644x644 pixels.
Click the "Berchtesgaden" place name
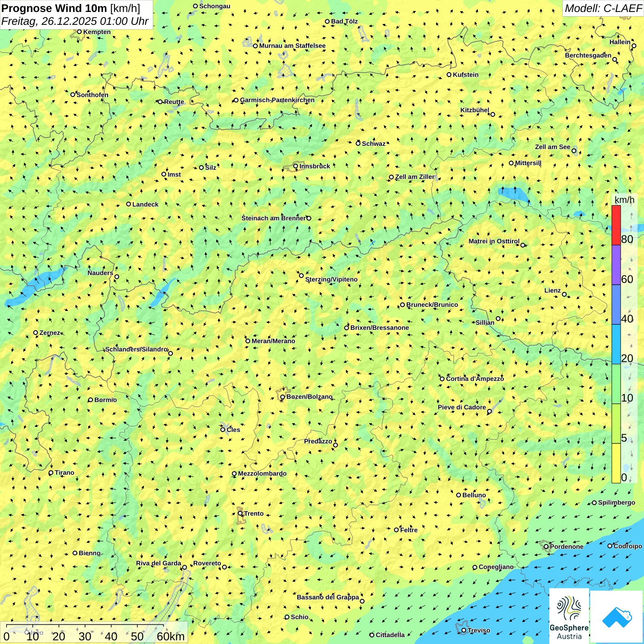(588, 56)
